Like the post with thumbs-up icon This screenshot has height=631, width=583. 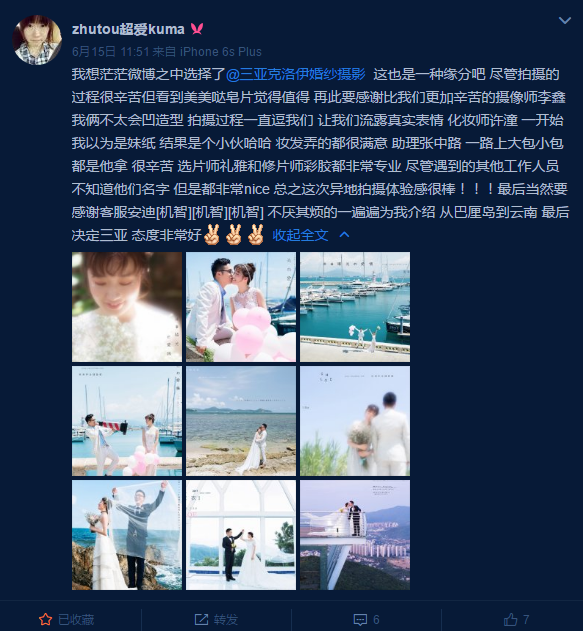click(x=511, y=619)
